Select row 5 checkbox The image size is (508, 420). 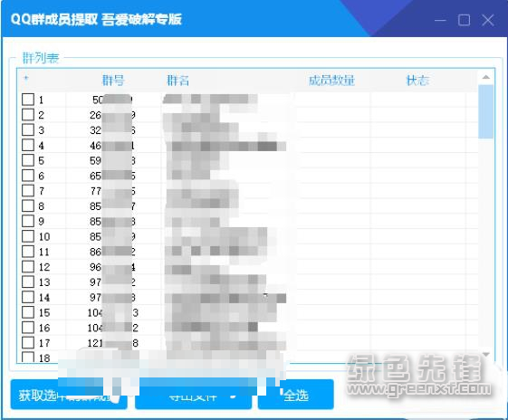[x=28, y=160]
